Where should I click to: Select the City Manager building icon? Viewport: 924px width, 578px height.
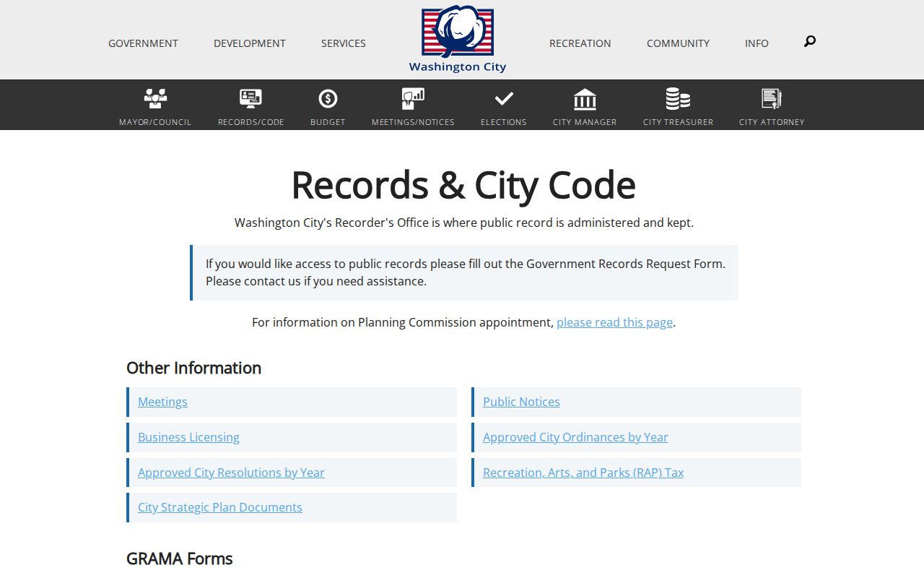[x=585, y=98]
